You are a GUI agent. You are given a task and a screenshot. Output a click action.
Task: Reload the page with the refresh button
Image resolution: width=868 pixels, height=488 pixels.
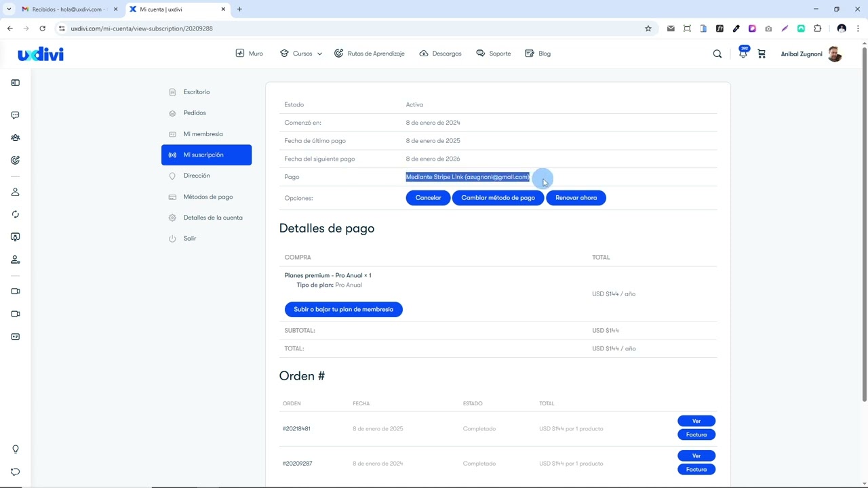(42, 28)
